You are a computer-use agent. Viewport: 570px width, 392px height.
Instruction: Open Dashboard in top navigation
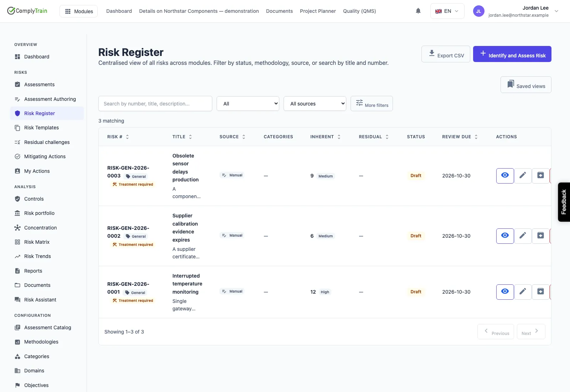(119, 11)
